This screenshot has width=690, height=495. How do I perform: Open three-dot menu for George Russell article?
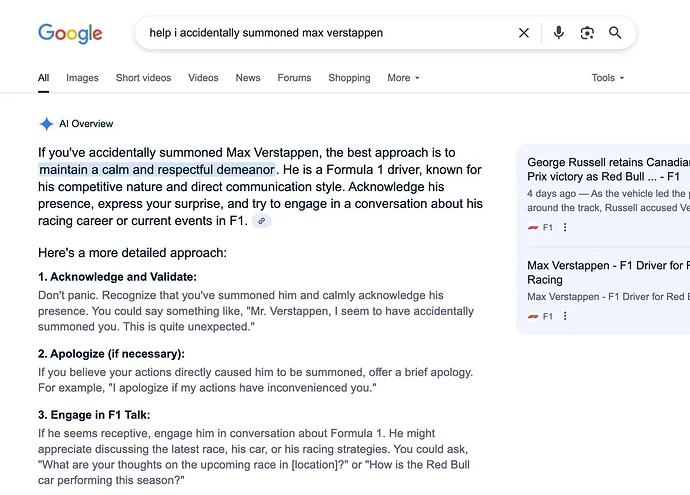(565, 227)
